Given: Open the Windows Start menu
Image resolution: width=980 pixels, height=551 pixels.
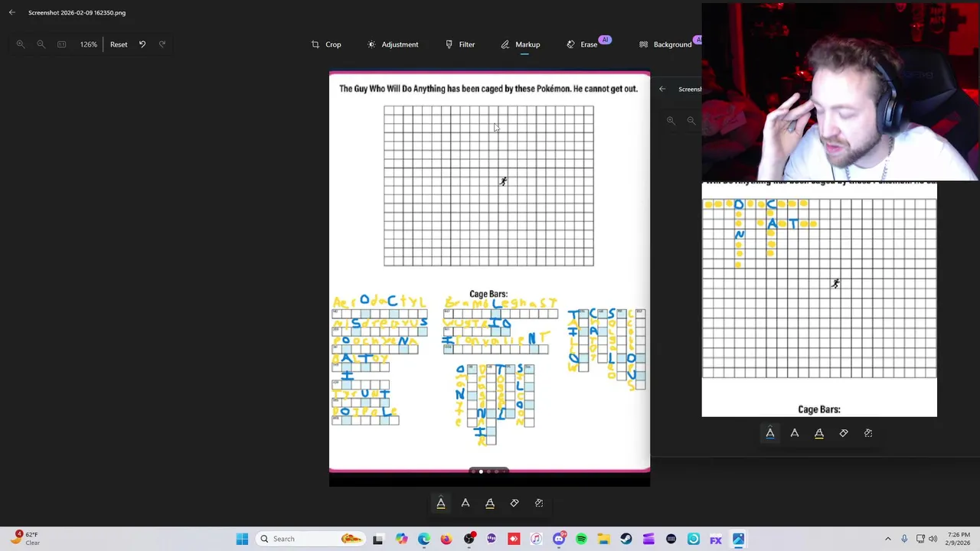Looking at the screenshot, I should (242, 539).
